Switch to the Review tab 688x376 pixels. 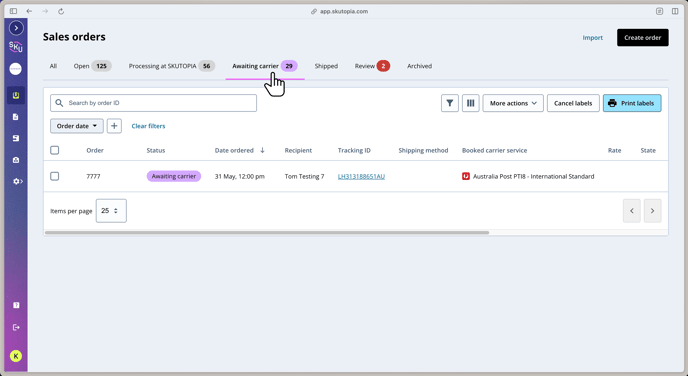(372, 66)
